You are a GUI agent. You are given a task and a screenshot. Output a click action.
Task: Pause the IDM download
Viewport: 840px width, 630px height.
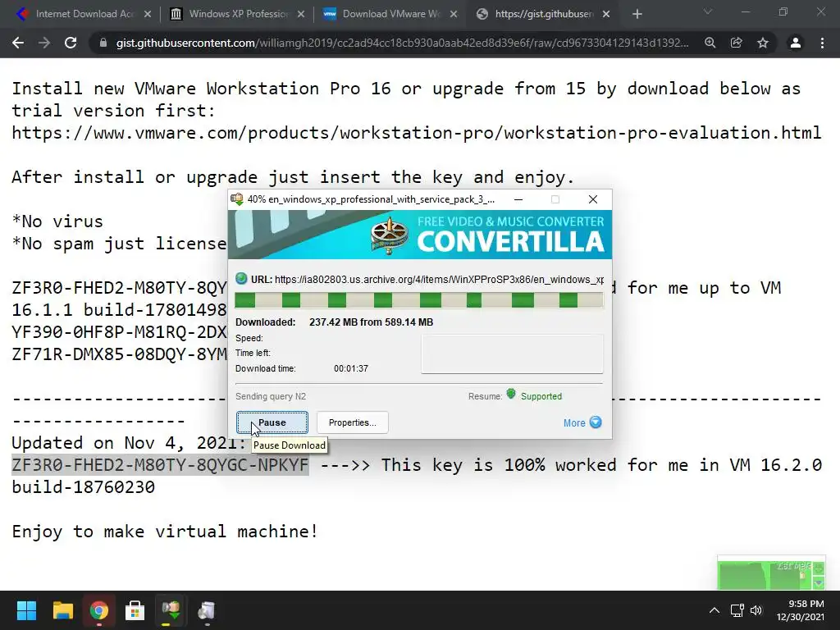click(x=272, y=422)
